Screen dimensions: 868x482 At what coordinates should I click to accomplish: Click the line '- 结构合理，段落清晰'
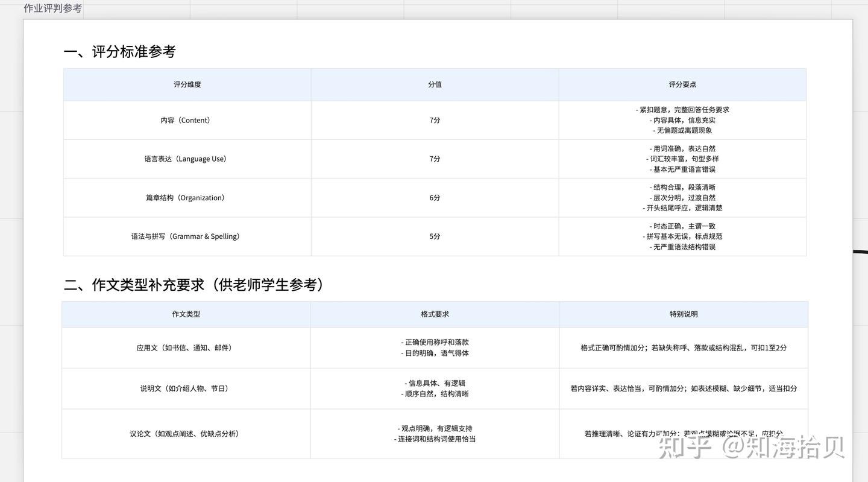(682, 187)
